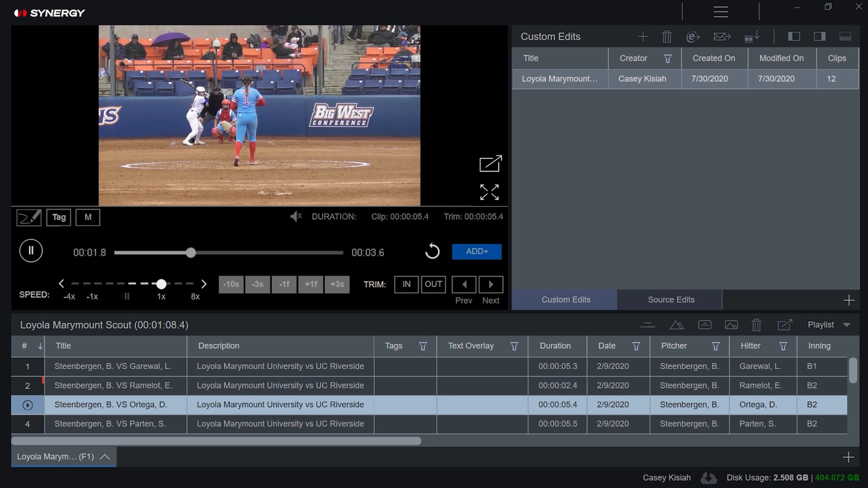868x488 pixels.
Task: Add a new custom edit
Action: pyautogui.click(x=643, y=37)
